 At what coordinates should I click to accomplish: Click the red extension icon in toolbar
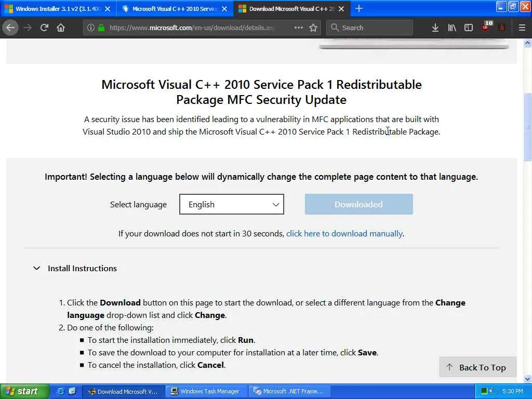click(x=502, y=28)
